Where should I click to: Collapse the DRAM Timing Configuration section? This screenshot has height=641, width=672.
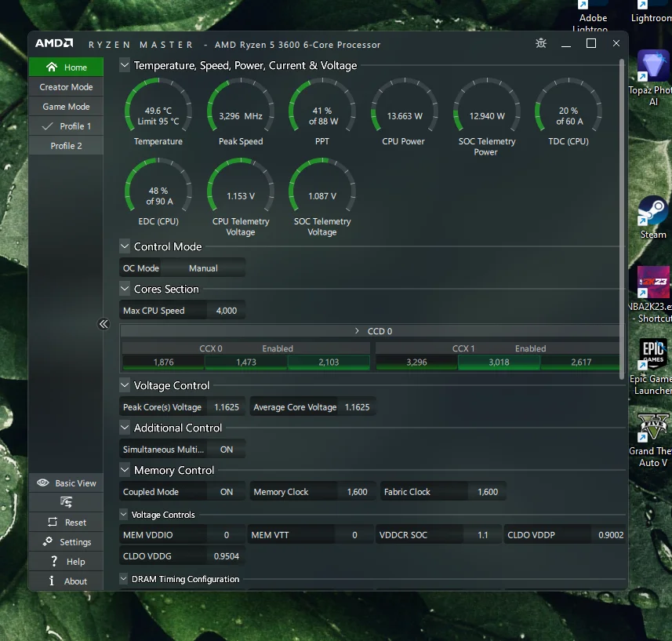[x=123, y=579]
